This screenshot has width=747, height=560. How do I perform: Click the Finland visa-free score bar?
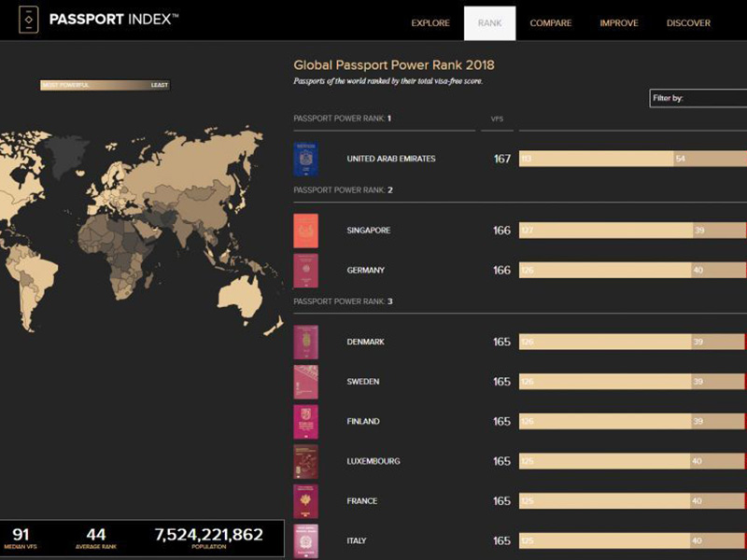633,422
